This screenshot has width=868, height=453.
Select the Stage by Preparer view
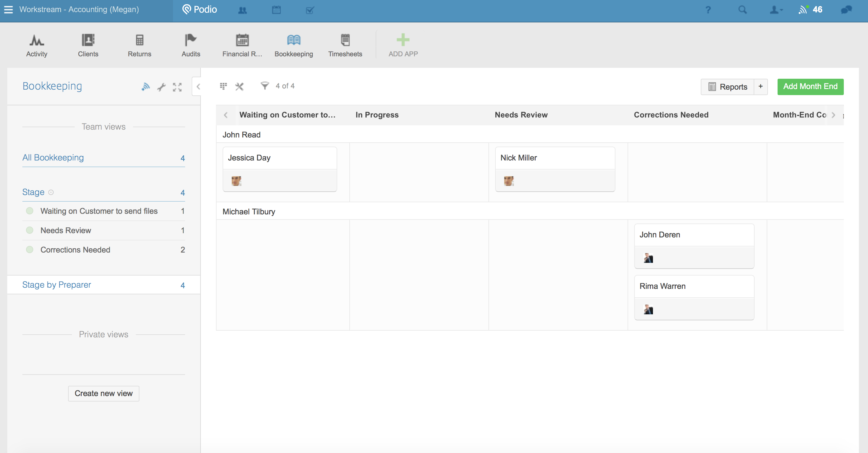tap(57, 285)
